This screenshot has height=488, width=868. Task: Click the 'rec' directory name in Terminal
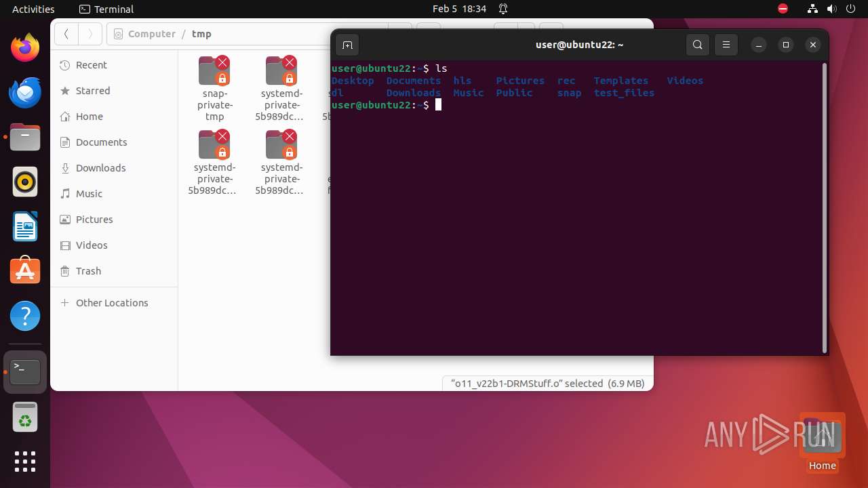566,81
